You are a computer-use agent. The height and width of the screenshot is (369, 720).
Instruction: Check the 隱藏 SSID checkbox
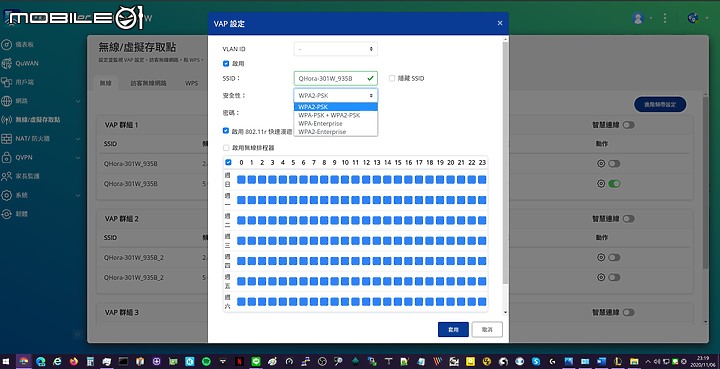392,78
